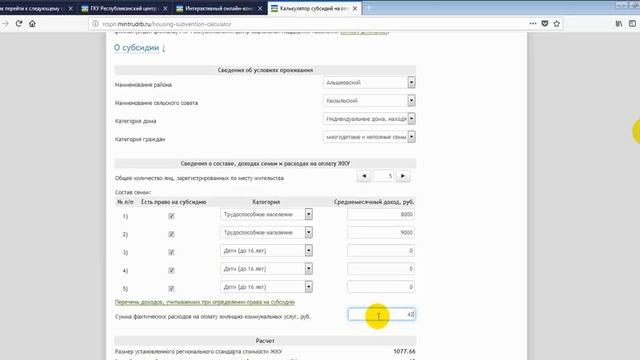
Task: Toggle subsidy right checkbox for member 3
Action: point(171,252)
